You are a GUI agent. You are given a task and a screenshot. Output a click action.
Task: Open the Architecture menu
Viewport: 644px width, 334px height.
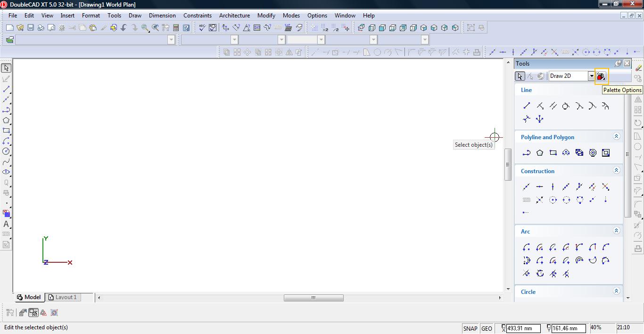click(x=234, y=15)
